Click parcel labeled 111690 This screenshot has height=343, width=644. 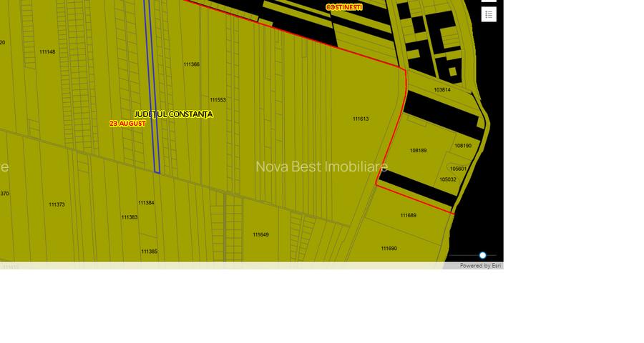click(389, 249)
